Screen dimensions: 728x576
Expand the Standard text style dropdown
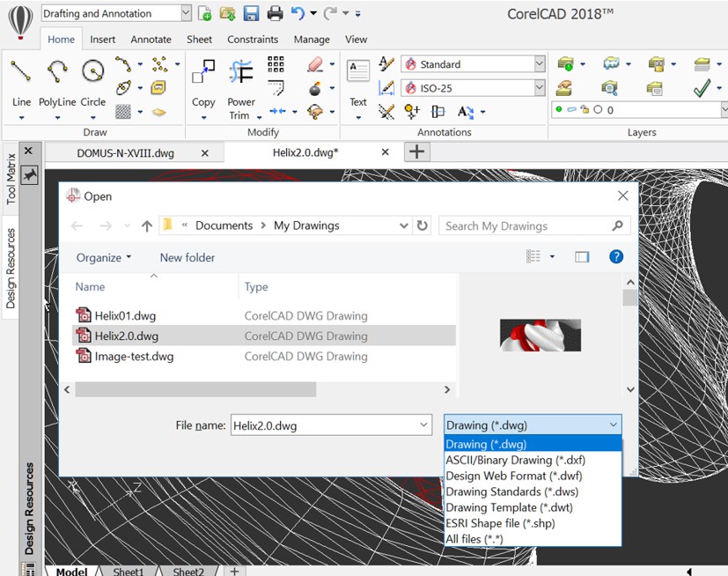(x=540, y=63)
